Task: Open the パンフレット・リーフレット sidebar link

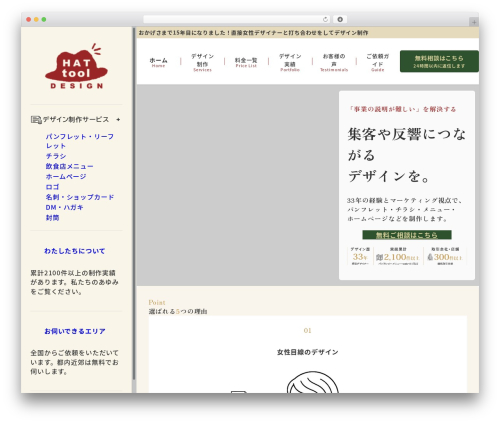Action: (80, 141)
